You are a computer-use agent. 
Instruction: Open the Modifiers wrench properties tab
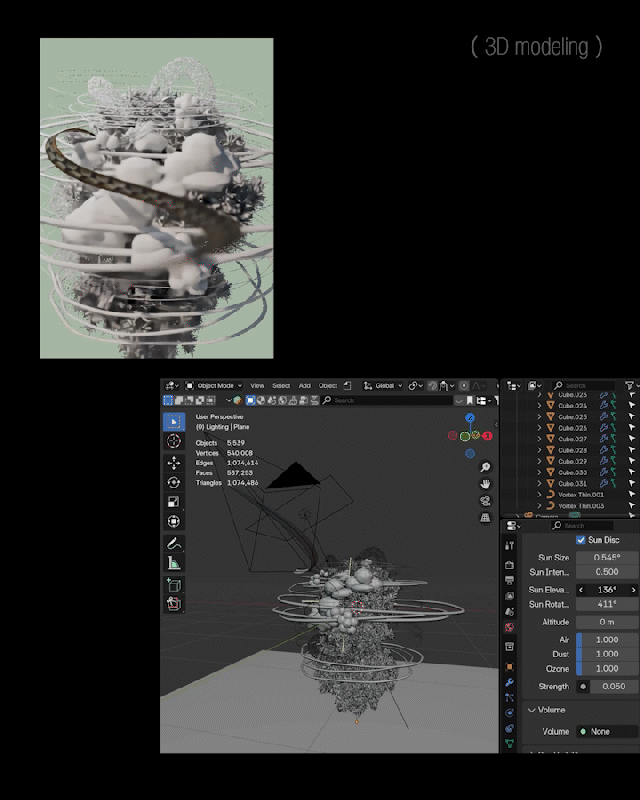(x=509, y=682)
